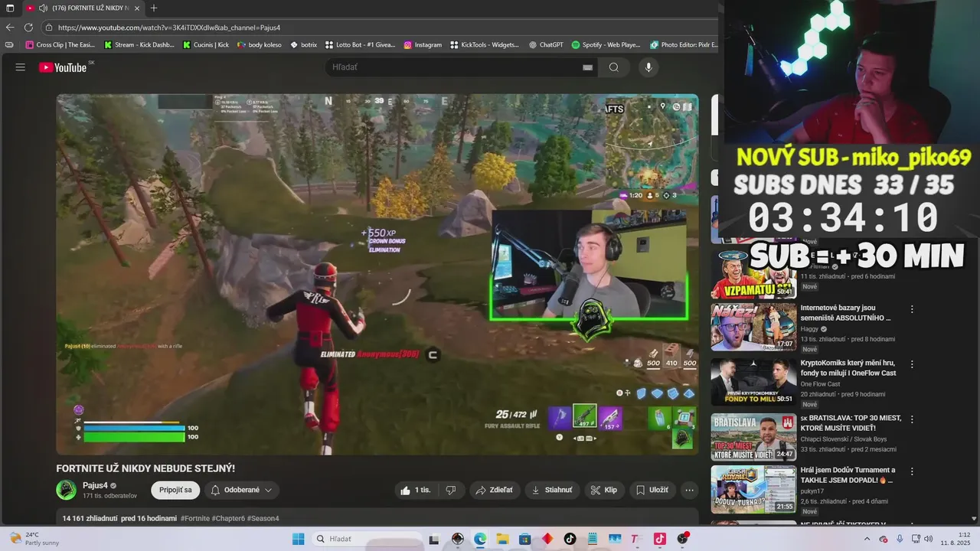980x551 pixels.
Task: Expand the Odoberané subscription dropdown
Action: [x=241, y=490]
